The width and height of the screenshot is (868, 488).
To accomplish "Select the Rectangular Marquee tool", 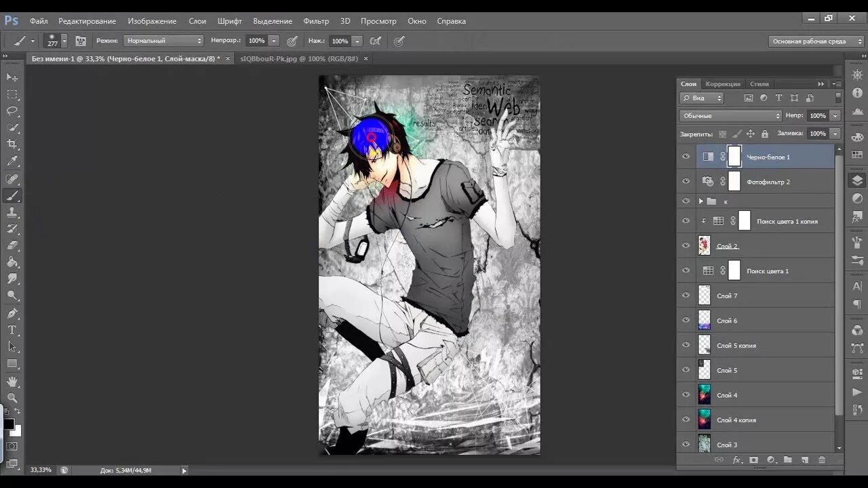I will 12,94.
